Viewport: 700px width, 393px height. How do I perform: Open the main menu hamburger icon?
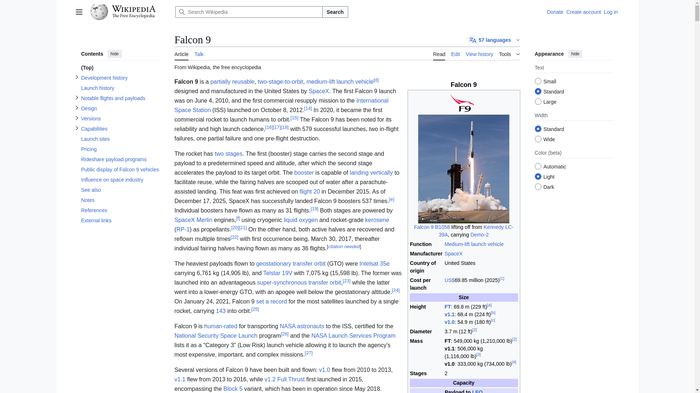coord(79,12)
